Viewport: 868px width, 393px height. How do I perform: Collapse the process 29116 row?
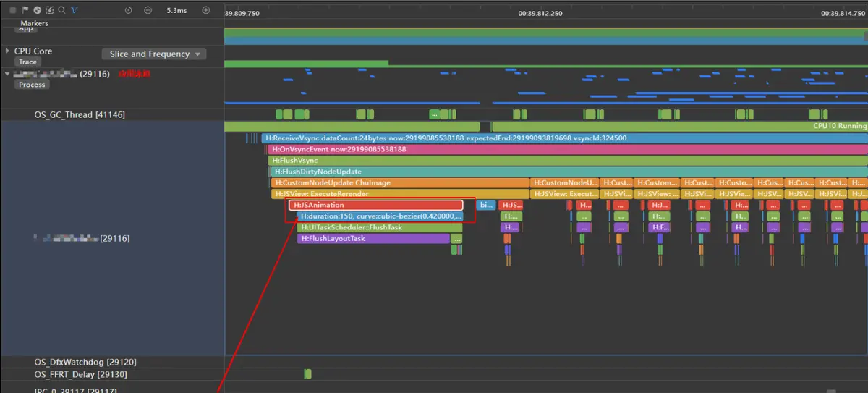pos(7,74)
